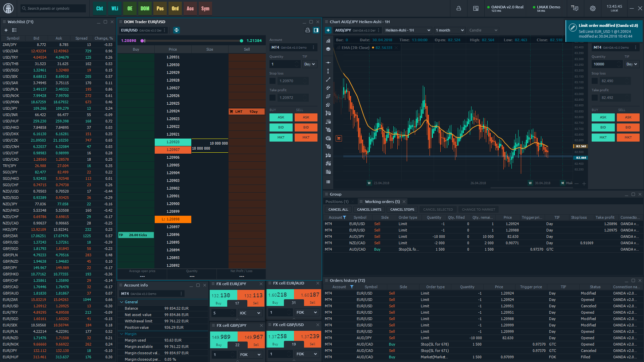This screenshot has width=644, height=362.
Task: Click the CANCEL ALL button
Action: 338,209
